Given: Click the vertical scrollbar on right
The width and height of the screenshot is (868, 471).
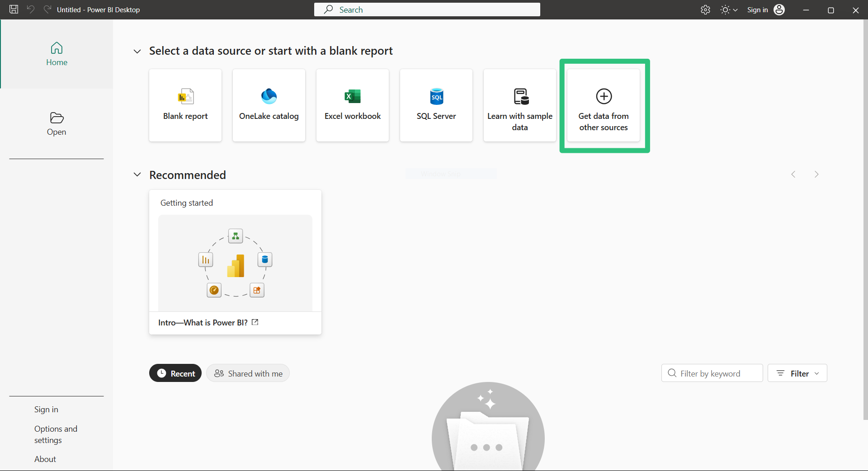Looking at the screenshot, I should (865, 219).
